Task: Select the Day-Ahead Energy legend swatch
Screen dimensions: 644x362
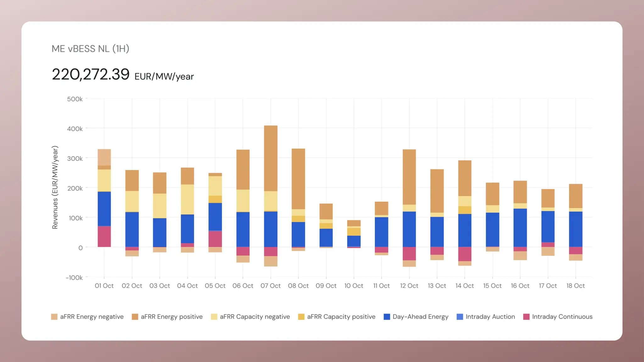Action: pyautogui.click(x=387, y=317)
